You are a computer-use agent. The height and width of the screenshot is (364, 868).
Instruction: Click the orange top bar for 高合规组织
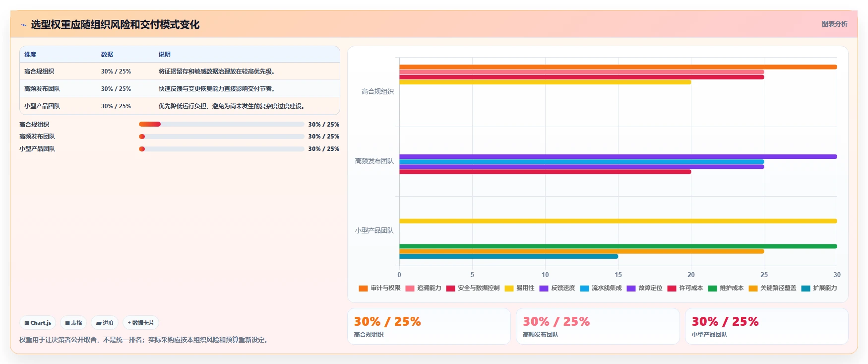[618, 67]
